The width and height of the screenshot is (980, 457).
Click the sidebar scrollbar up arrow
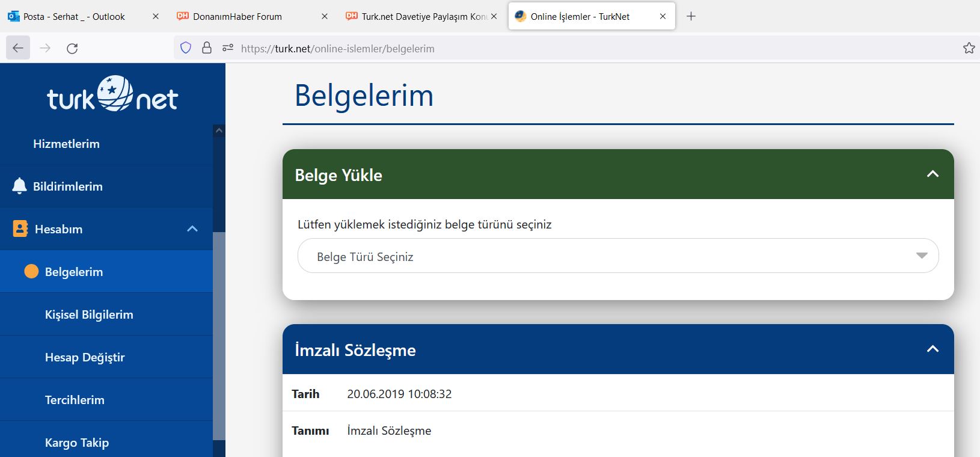(x=219, y=130)
